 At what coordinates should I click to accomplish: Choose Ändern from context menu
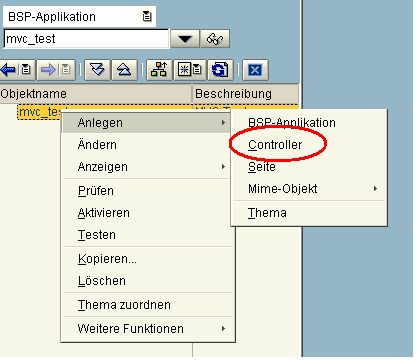coord(146,145)
